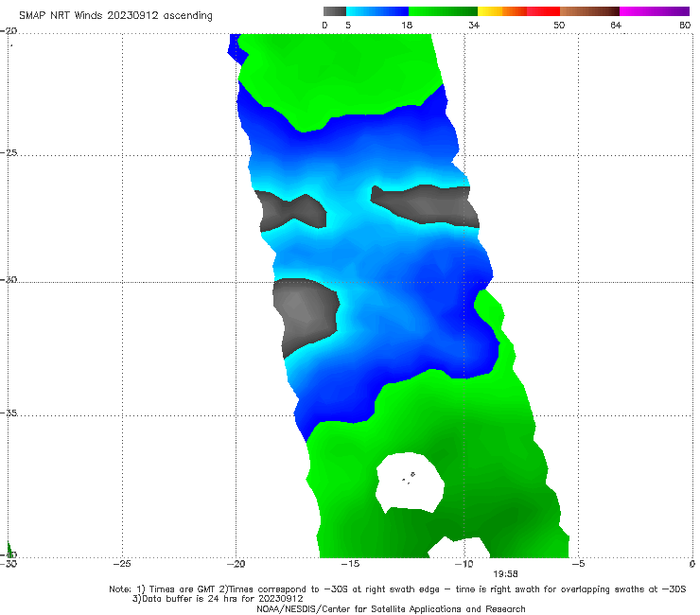Click the brown segment of the color bar

pos(589,11)
